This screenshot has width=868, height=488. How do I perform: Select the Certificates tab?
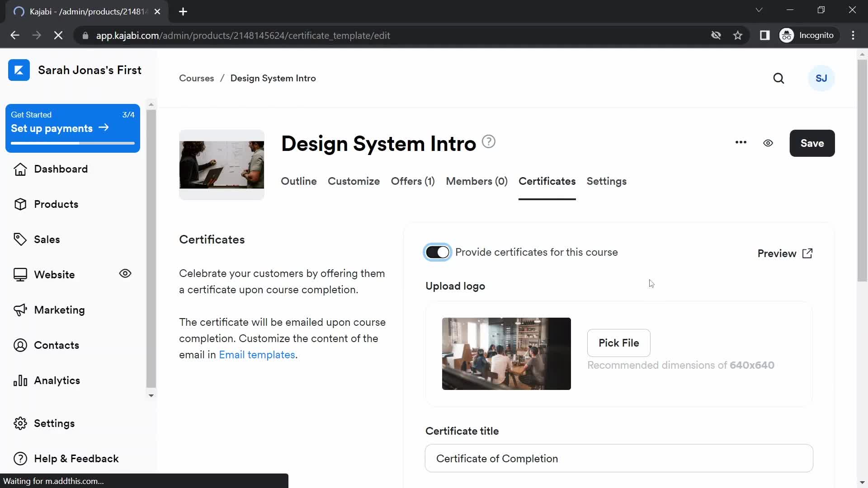pos(547,182)
